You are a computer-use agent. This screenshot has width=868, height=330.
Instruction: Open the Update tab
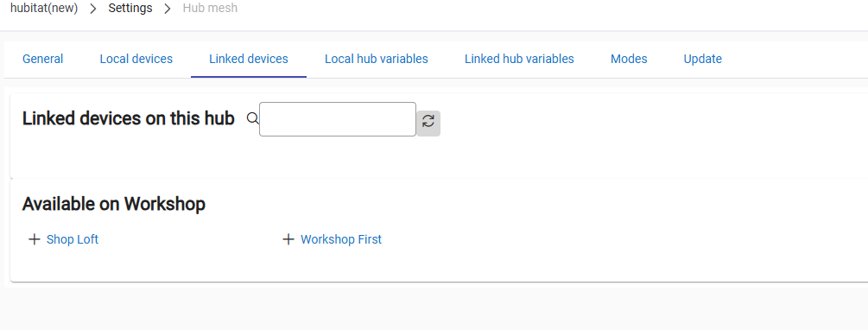pyautogui.click(x=702, y=59)
